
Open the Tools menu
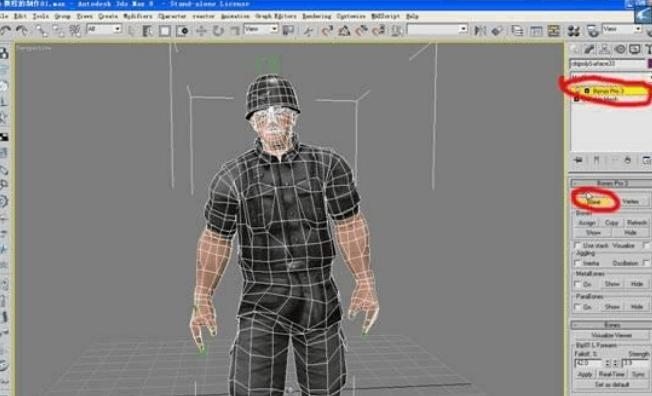[x=41, y=16]
